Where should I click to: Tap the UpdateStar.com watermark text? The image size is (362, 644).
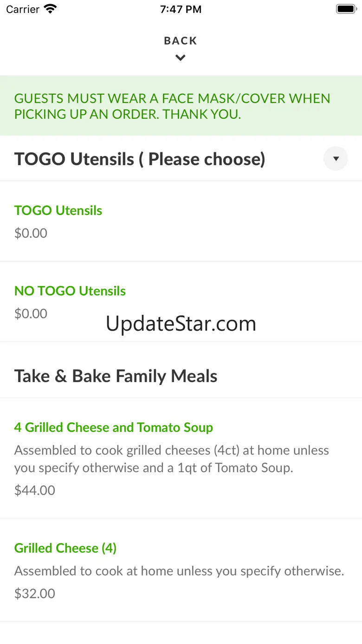181,324
